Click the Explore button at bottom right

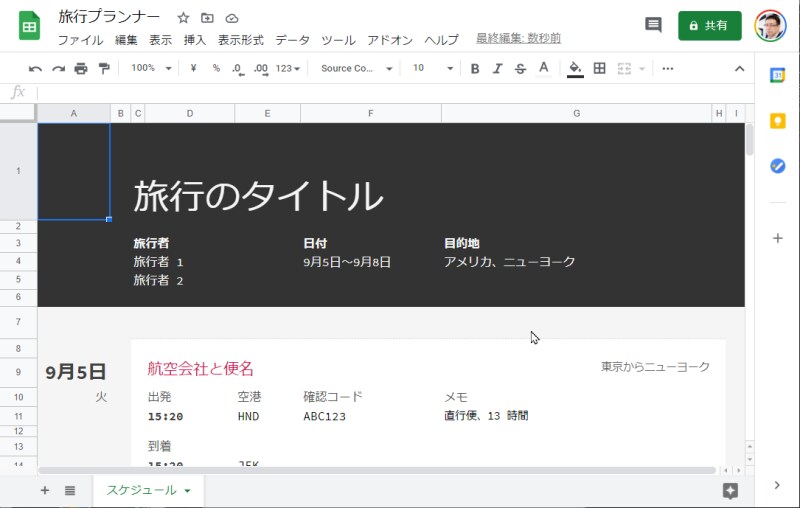[x=730, y=491]
